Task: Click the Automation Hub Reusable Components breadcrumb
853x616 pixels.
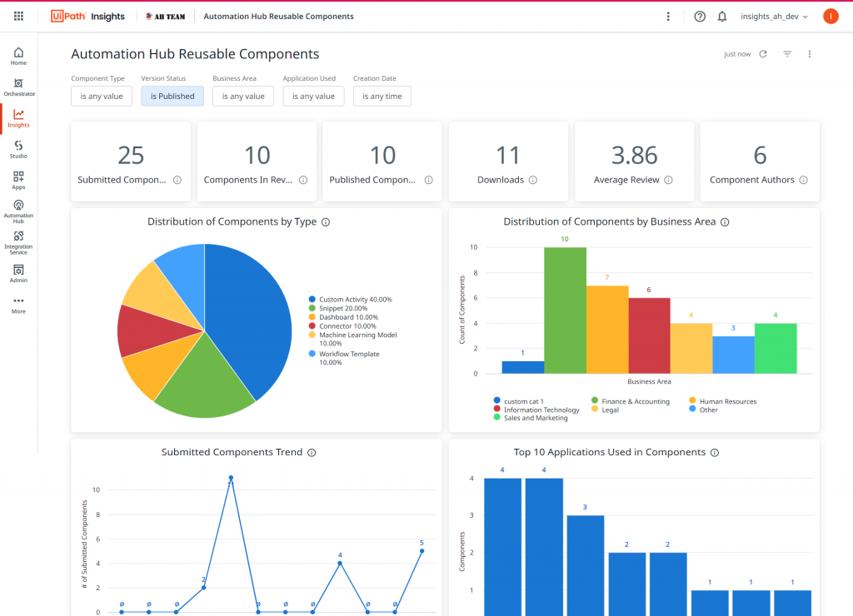Action: [x=278, y=17]
